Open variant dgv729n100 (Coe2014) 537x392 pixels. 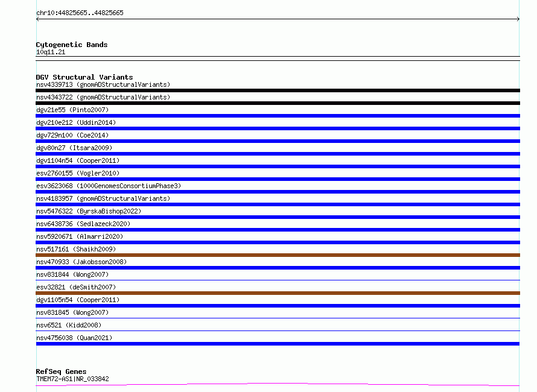[x=72, y=135]
